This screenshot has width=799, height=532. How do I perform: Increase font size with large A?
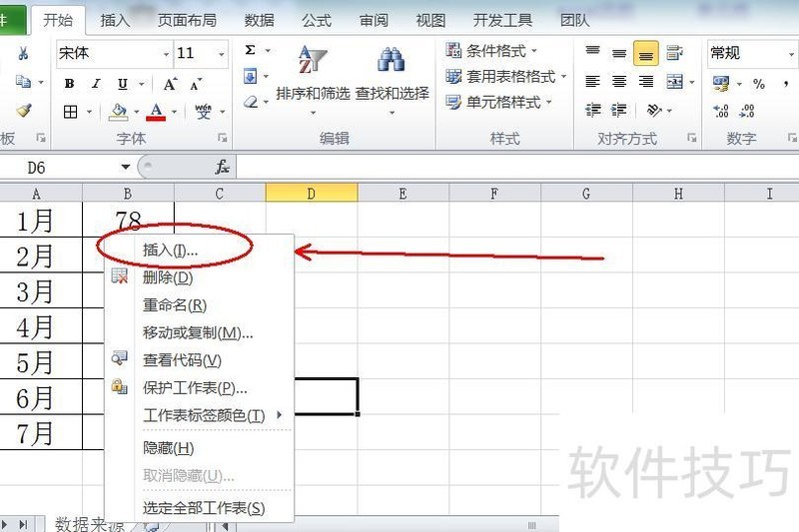(x=170, y=84)
